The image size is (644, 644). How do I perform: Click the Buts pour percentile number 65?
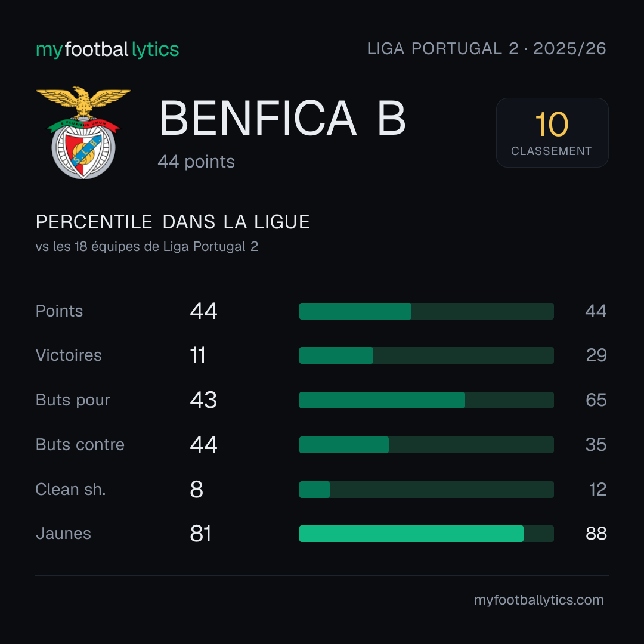[596, 400]
